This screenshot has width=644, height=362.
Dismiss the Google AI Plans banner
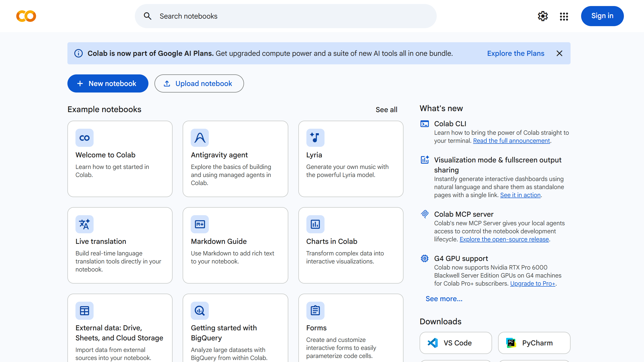(x=559, y=53)
